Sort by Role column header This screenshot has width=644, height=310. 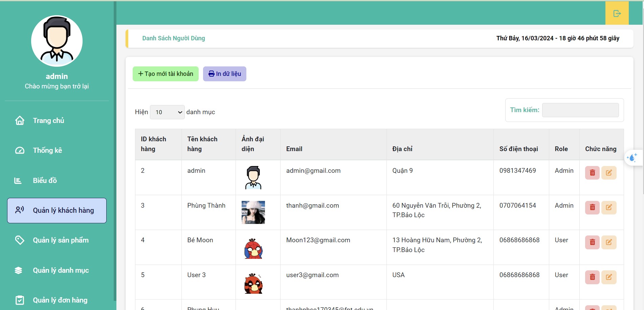564,144
